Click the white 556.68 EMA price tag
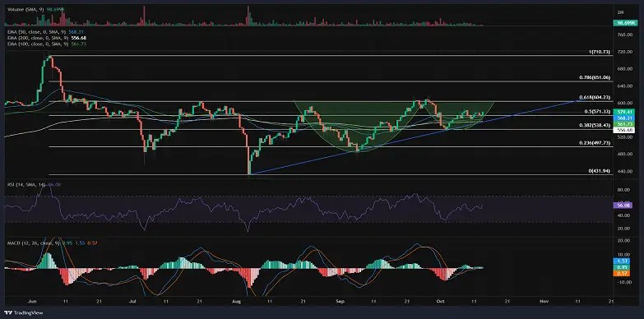The width and height of the screenshot is (644, 319). click(x=624, y=130)
